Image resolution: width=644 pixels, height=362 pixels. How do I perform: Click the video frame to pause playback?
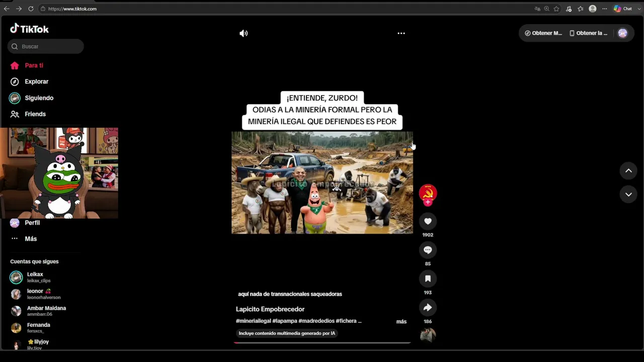[322, 183]
